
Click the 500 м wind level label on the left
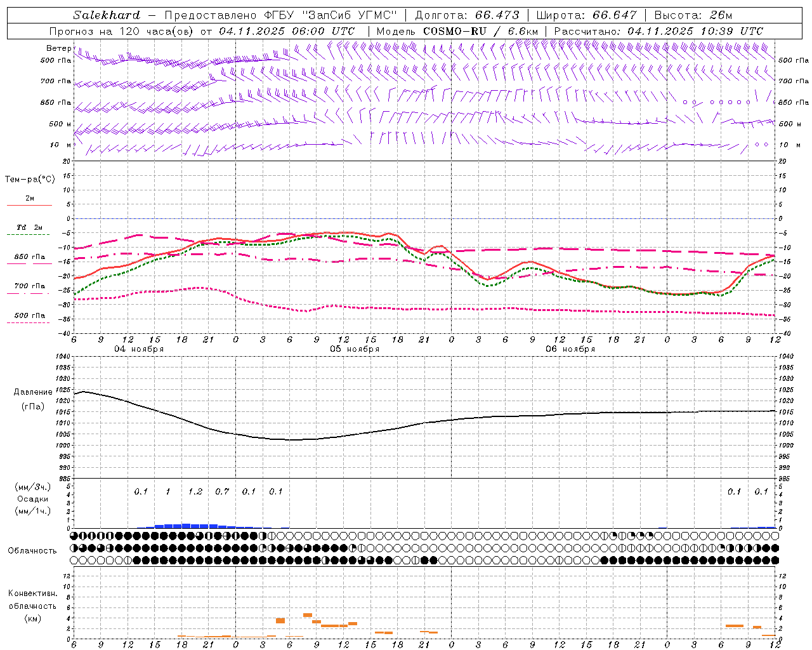tap(60, 124)
